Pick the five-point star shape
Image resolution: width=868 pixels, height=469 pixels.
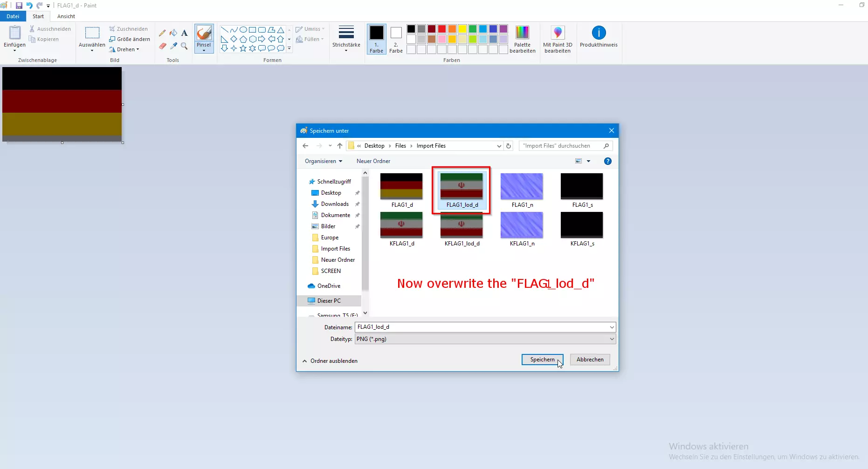click(x=243, y=48)
